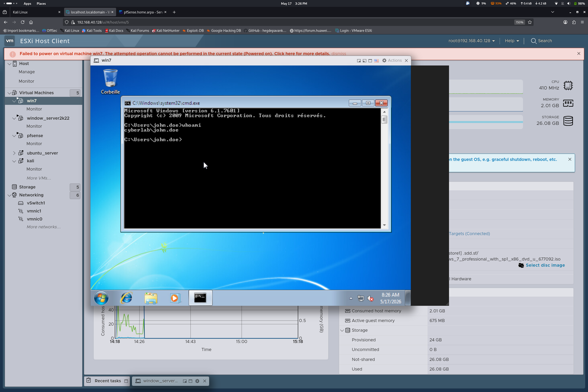This screenshot has width=588, height=392.
Task: Select vmnic0 network adapter
Action: tap(34, 219)
